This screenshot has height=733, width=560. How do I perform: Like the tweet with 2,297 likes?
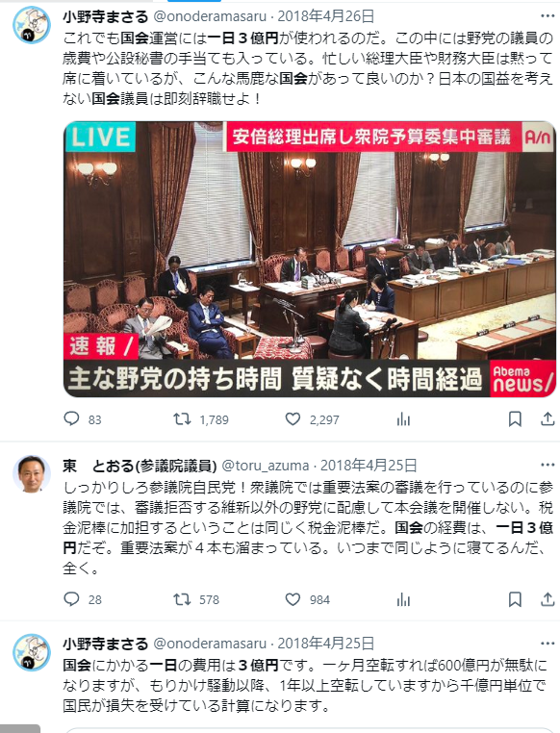293,418
